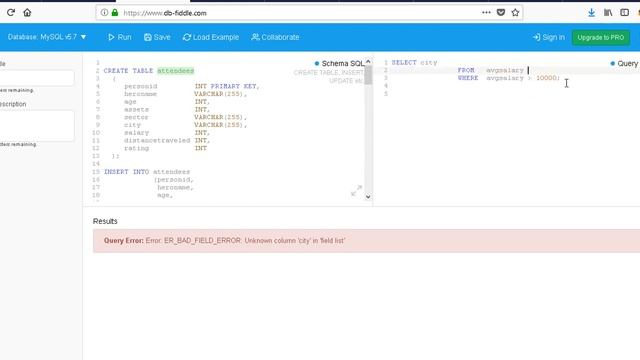Click the title input field in sidebar
The image size is (640, 360).
[x=37, y=78]
